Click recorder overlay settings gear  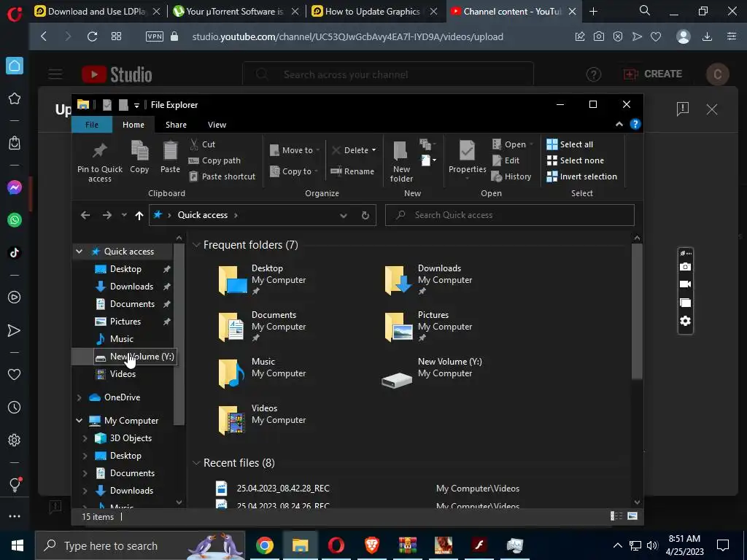coord(685,321)
